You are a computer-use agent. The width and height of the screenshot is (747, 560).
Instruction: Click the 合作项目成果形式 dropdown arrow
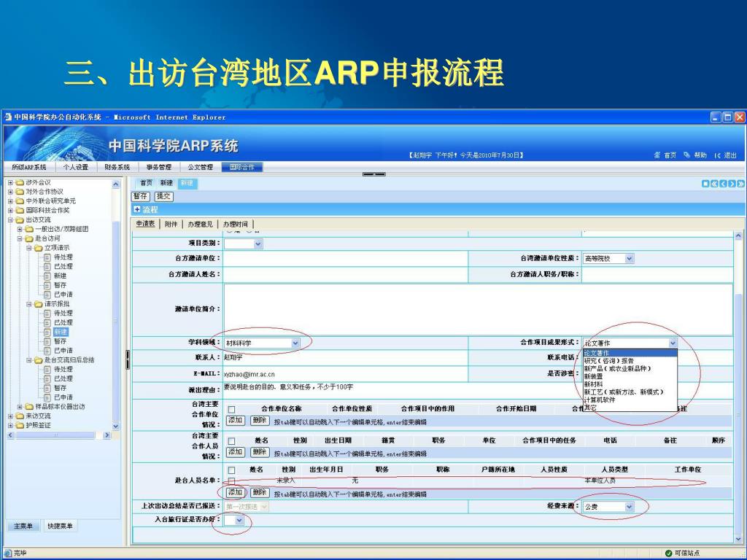click(672, 343)
